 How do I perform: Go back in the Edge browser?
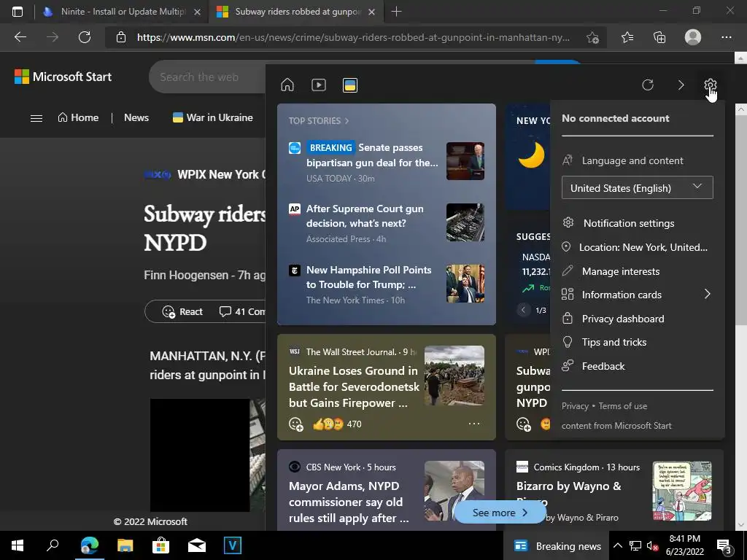(x=20, y=37)
